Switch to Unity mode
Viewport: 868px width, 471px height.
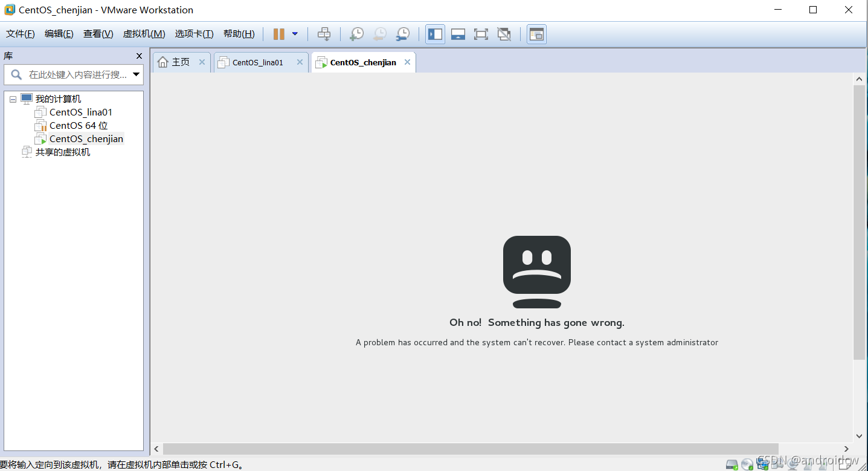(504, 34)
